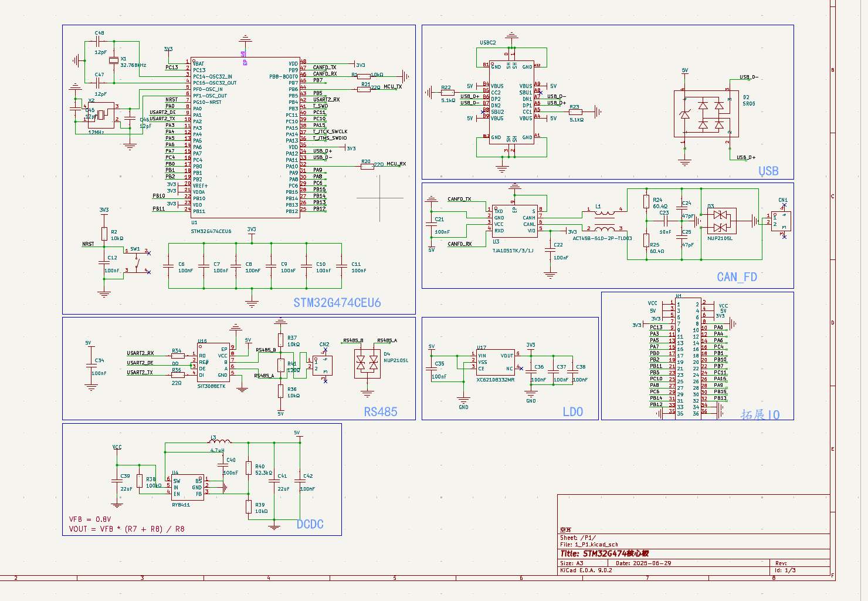This screenshot has height=601, width=868.
Task: Click capacitor C39 22uF
Action: pyautogui.click(x=117, y=481)
